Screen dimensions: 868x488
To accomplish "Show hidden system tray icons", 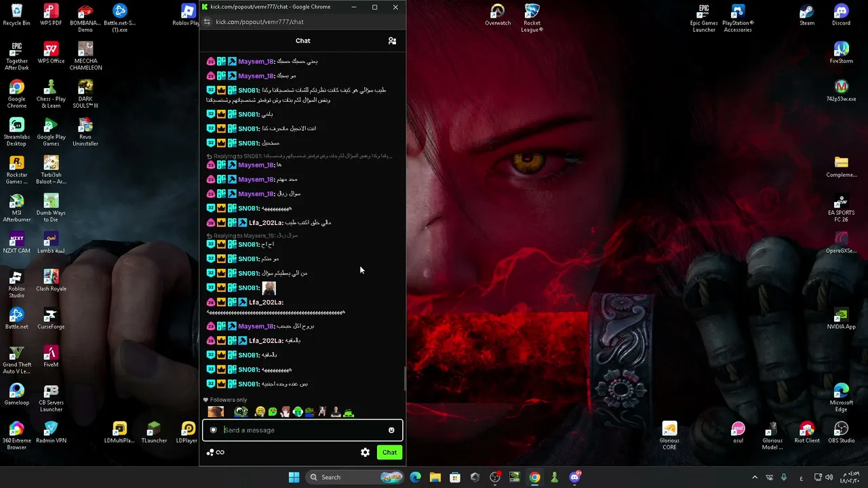I will 755,477.
